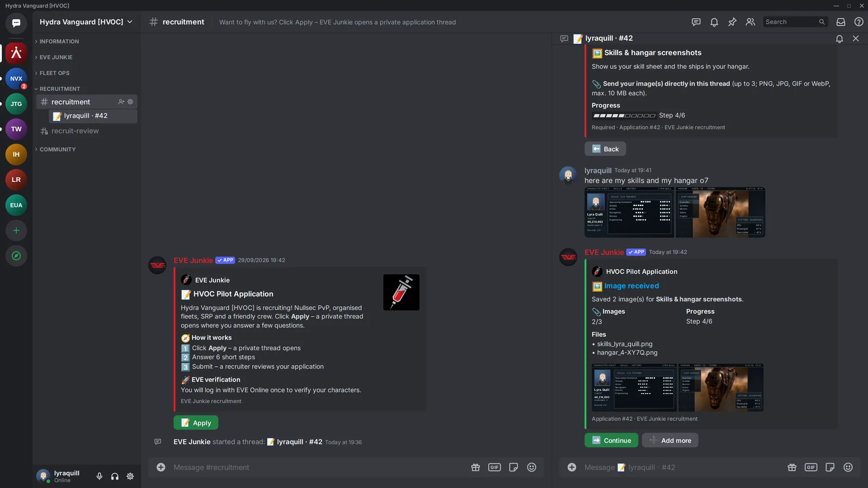Open EVE Junkie embed skills image thumbnail

click(x=634, y=388)
